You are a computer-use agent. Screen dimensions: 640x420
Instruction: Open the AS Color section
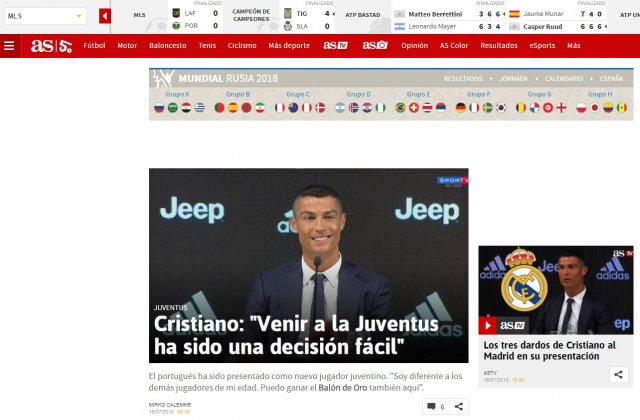tap(454, 45)
